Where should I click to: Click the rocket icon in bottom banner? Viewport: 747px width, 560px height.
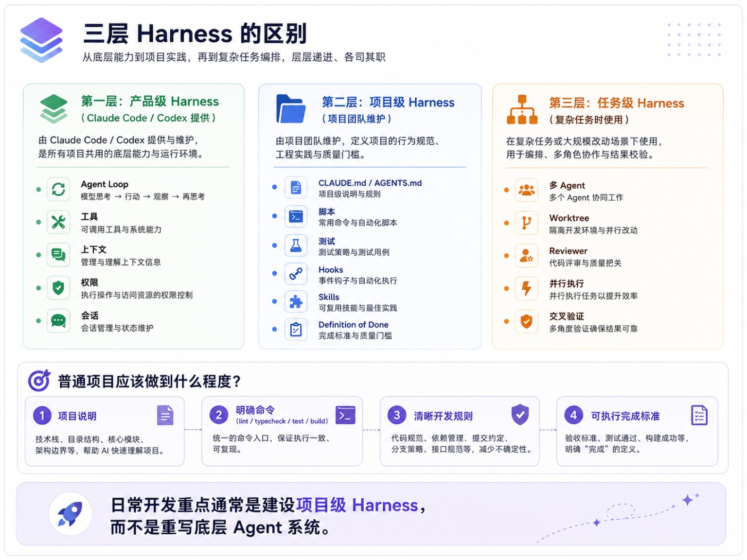pos(71,514)
